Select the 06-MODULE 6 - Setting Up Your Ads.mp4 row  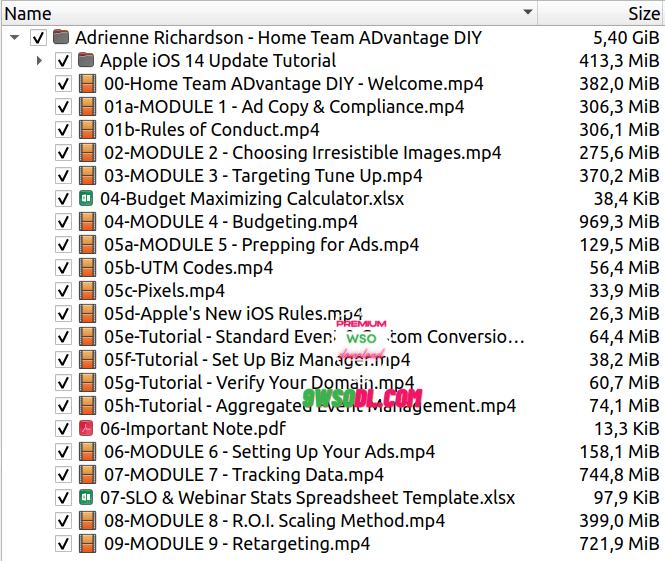pyautogui.click(x=333, y=452)
